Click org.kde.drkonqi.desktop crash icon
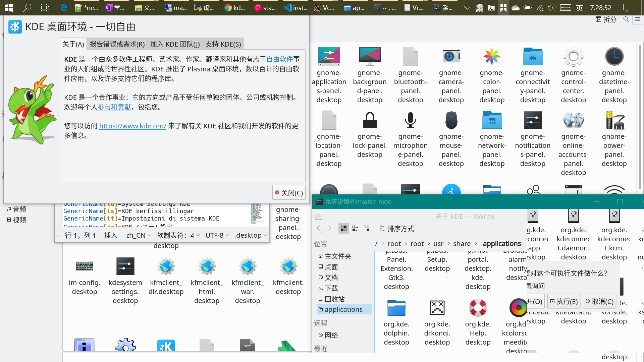644x362 pixels. point(437,308)
